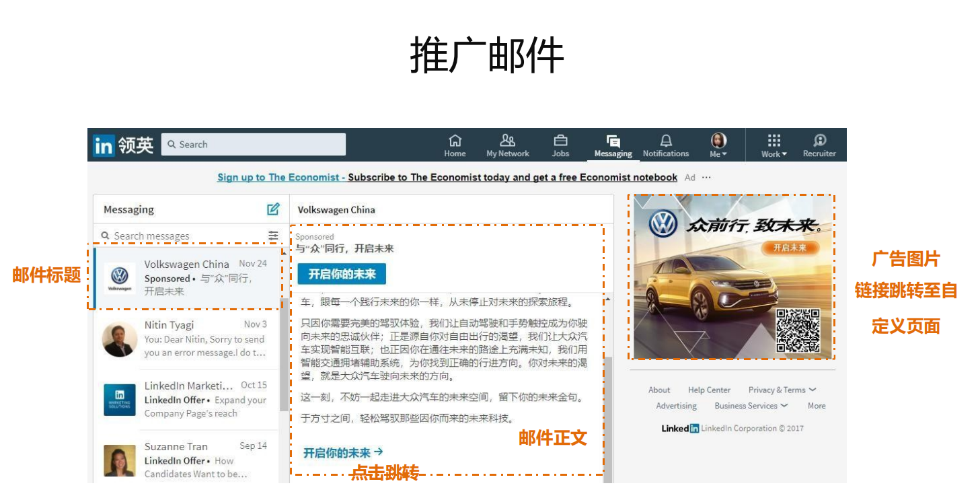Open Nitin Tyagi conversation
Viewport: 980px width, 498px height.
click(x=187, y=339)
